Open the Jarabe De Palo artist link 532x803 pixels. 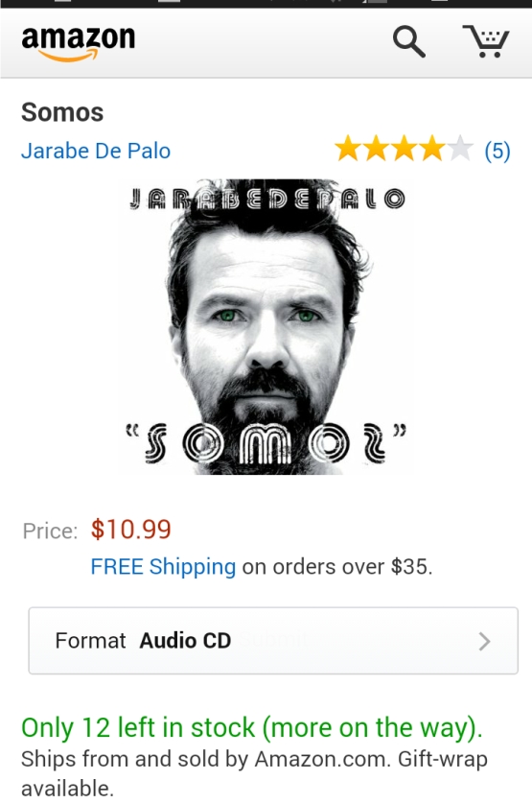coord(96,151)
